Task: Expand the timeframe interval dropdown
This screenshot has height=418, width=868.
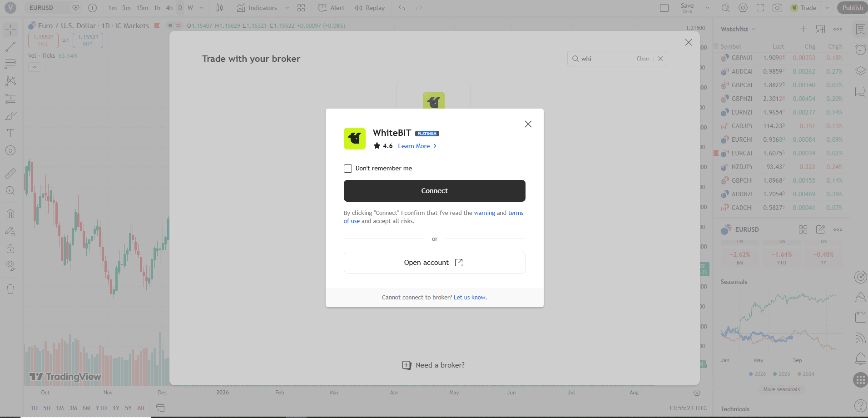Action: 201,8
